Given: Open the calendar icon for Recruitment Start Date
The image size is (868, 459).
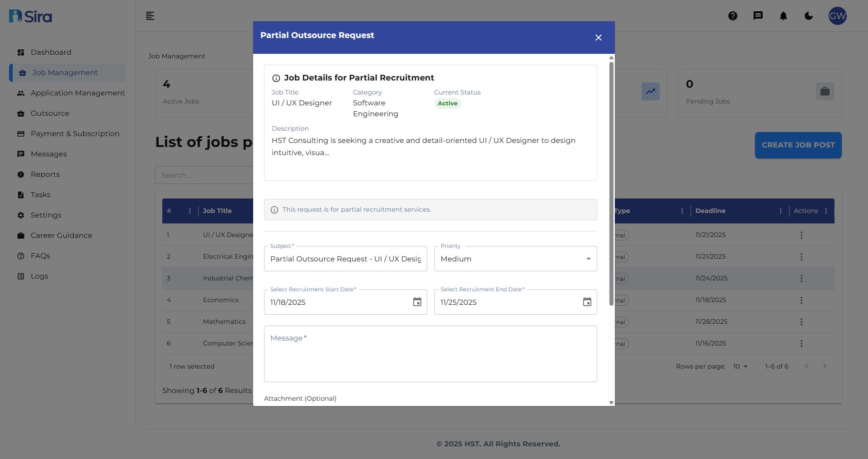Looking at the screenshot, I should [x=417, y=302].
